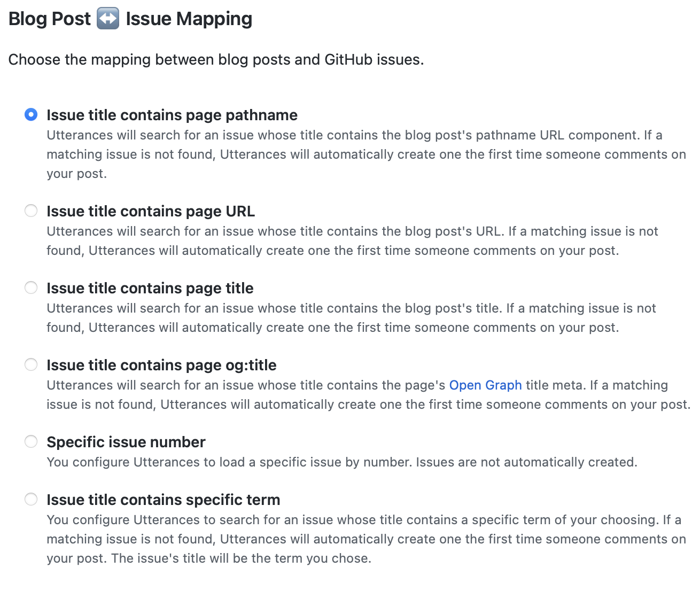The width and height of the screenshot is (700, 591).
Task: Click the 'Issue title contains specific term' label
Action: point(164,500)
